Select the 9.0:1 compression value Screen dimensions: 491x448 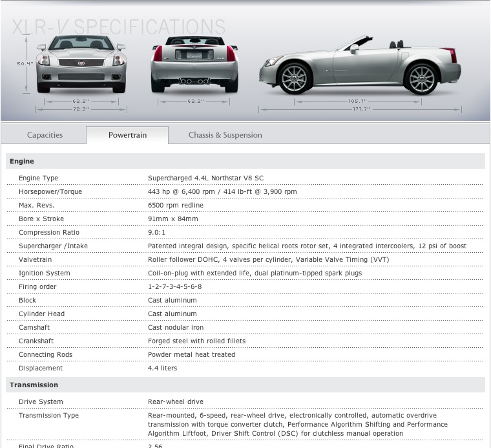(156, 232)
